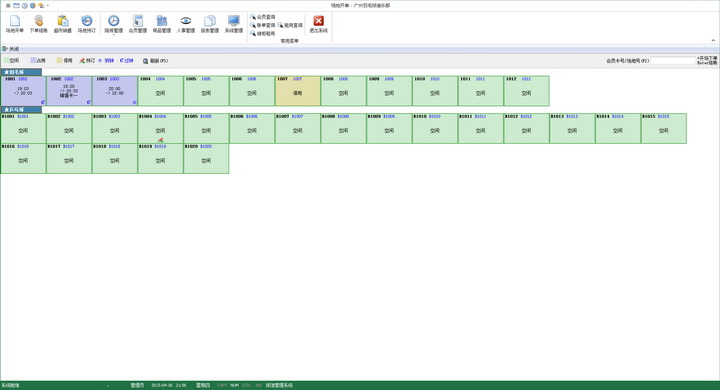Viewport: 720px width, 390px height.
Task: Click the 刷新(F5) refresh button
Action: (155, 61)
